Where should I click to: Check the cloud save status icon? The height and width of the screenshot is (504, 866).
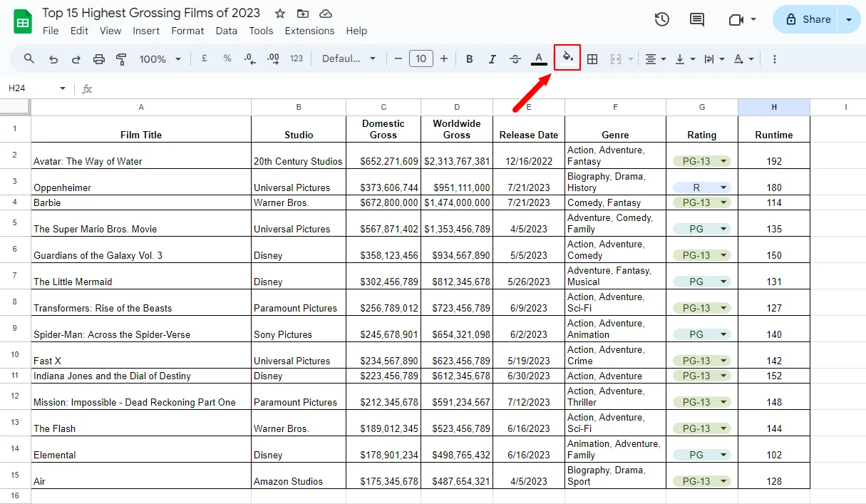click(x=326, y=14)
